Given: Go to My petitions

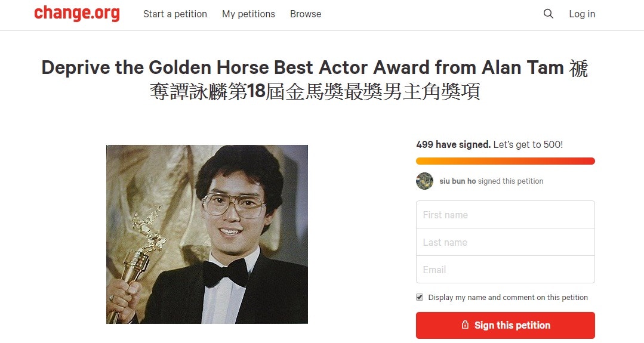Looking at the screenshot, I should 248,14.
